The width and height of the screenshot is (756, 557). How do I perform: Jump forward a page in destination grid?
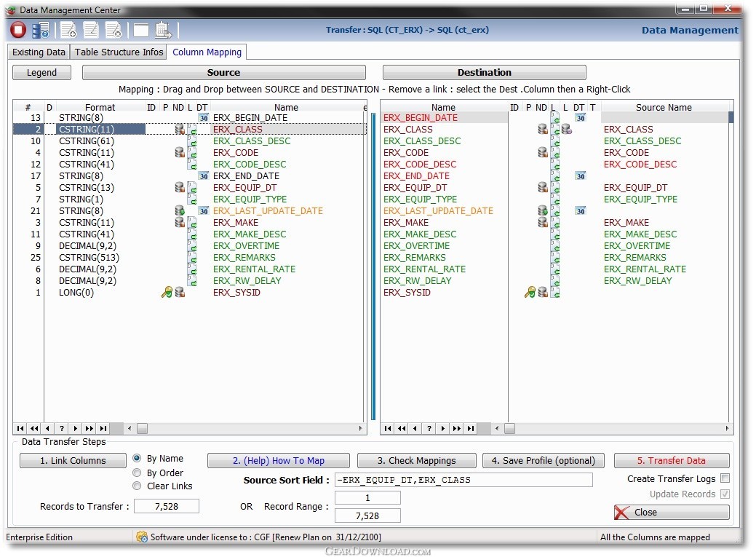click(x=457, y=428)
